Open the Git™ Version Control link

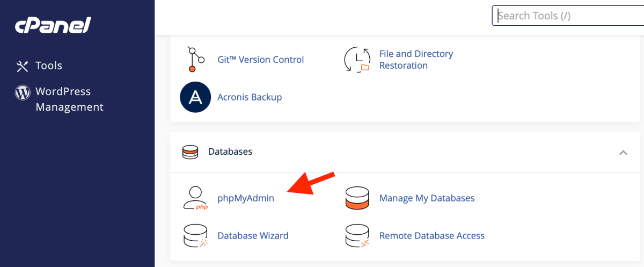tap(260, 60)
